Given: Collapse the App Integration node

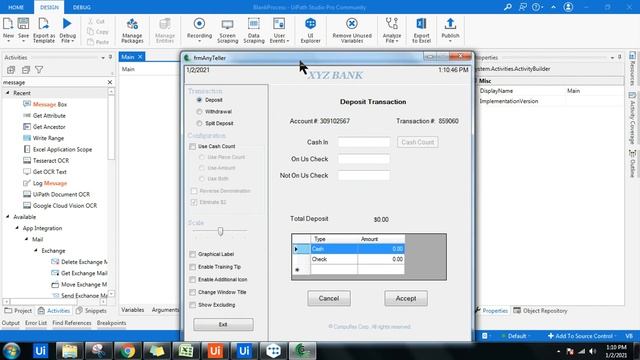Looking at the screenshot, I should 17,228.
